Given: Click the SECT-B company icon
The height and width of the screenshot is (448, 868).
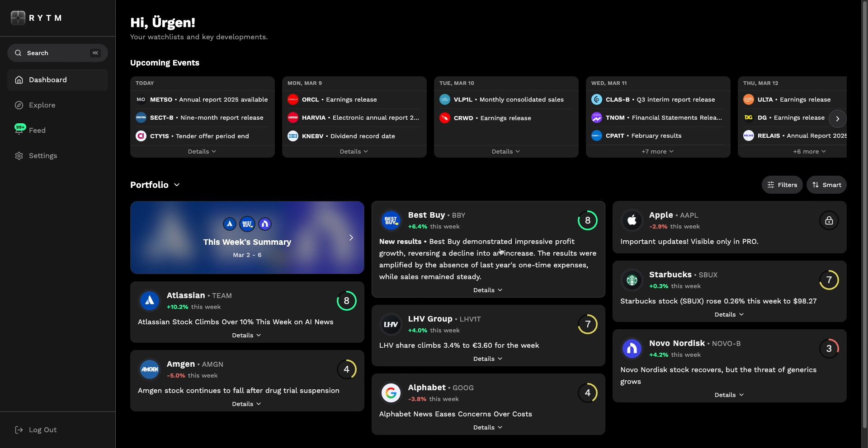Looking at the screenshot, I should pos(141,117).
